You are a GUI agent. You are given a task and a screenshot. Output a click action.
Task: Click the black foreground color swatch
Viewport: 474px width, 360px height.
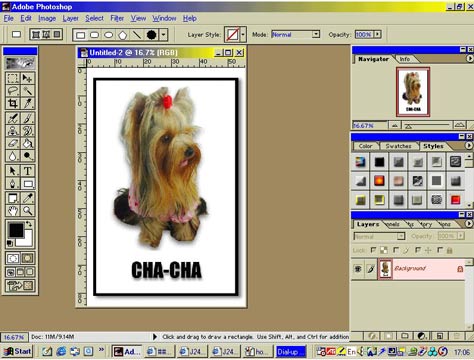click(16, 230)
